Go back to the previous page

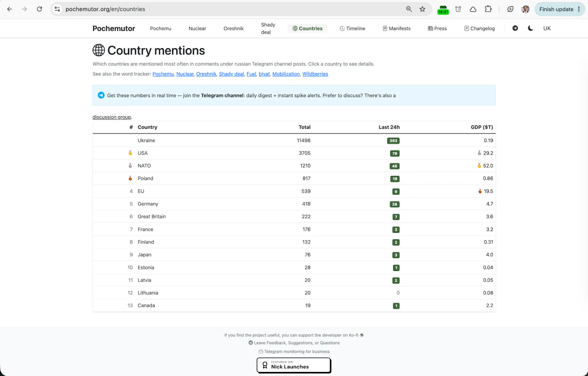[10, 9]
